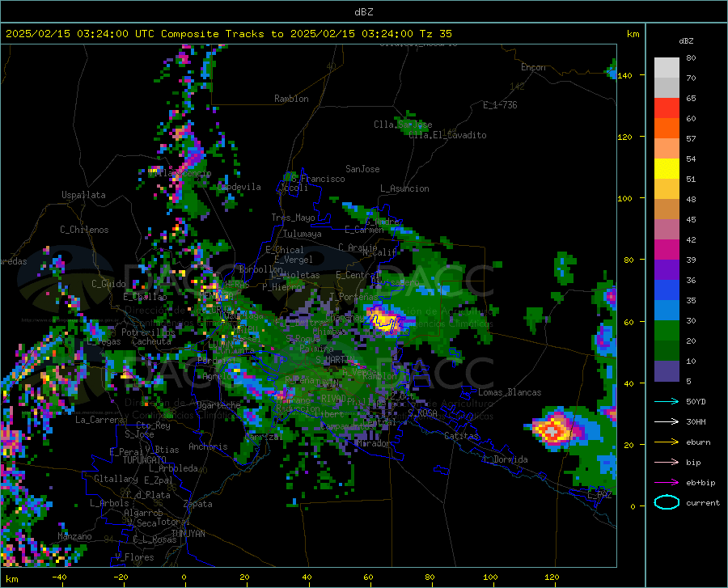Click the La_Carrera map label
The height and width of the screenshot is (588, 728).
(x=99, y=420)
